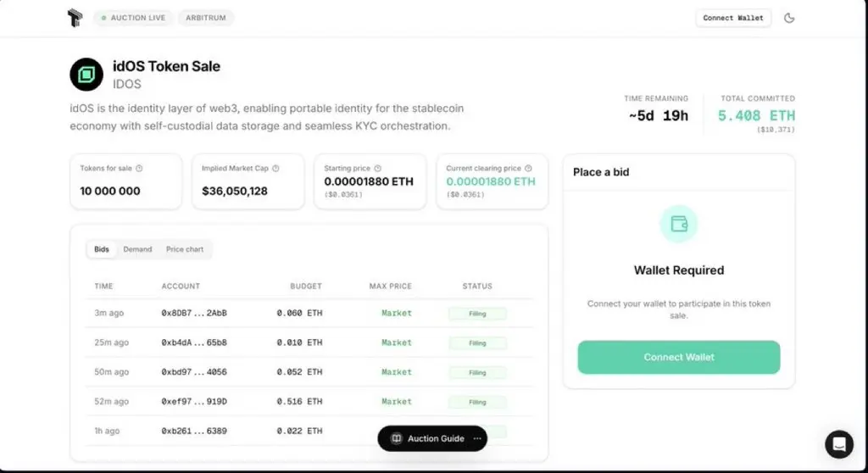Open the chat support widget
This screenshot has height=473, width=868.
(839, 444)
